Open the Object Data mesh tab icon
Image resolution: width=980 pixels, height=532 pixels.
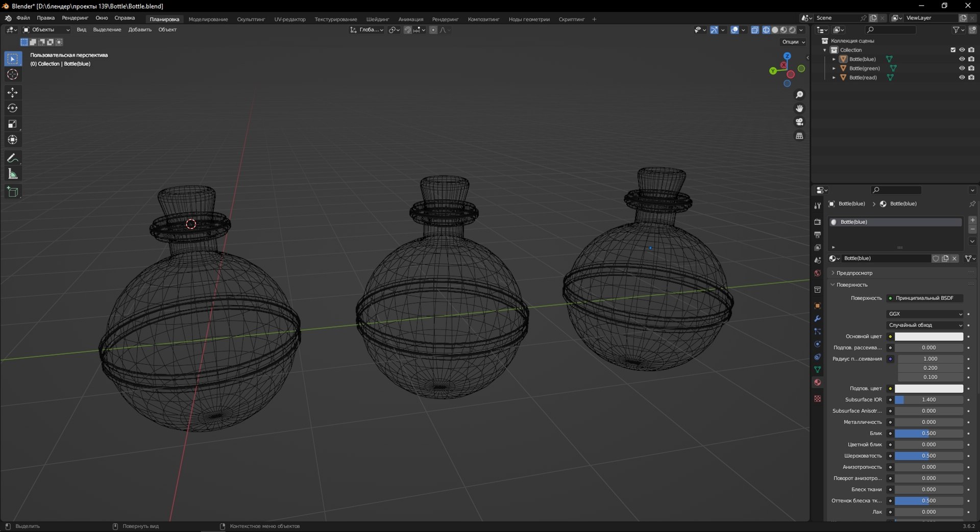coord(817,369)
